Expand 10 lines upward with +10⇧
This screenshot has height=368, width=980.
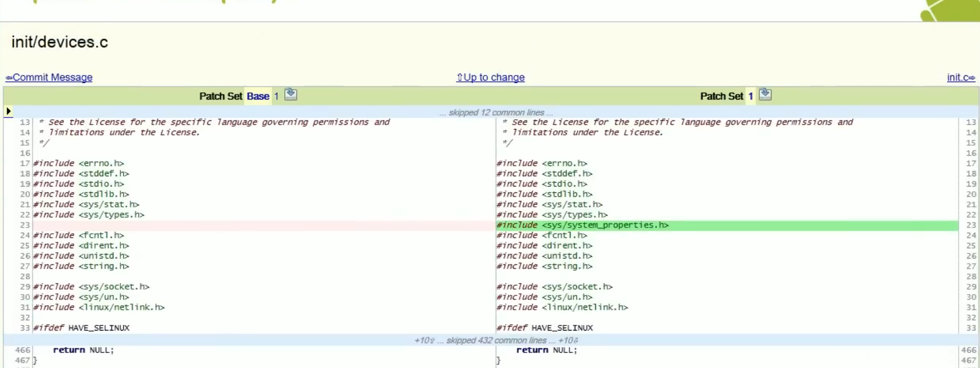(424, 340)
